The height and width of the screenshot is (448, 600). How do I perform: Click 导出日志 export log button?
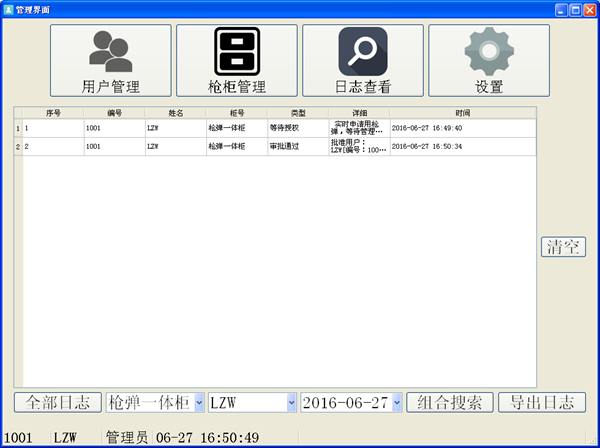coord(541,402)
